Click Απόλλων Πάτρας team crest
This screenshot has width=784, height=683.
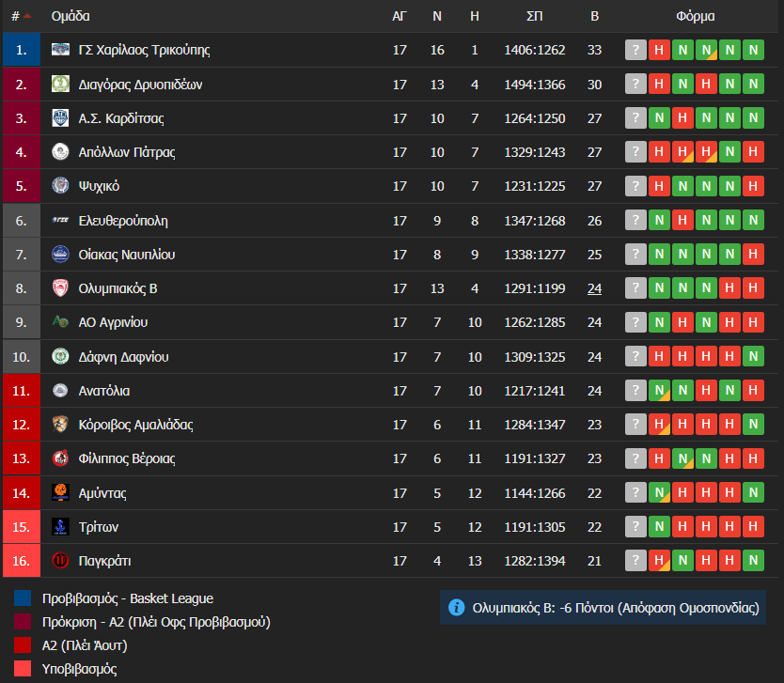pyautogui.click(x=60, y=152)
